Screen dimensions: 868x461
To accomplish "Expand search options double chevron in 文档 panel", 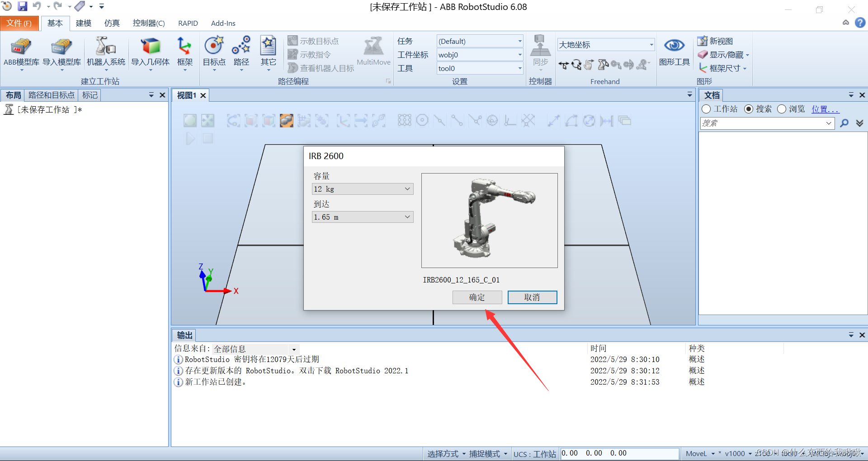I will pyautogui.click(x=859, y=123).
